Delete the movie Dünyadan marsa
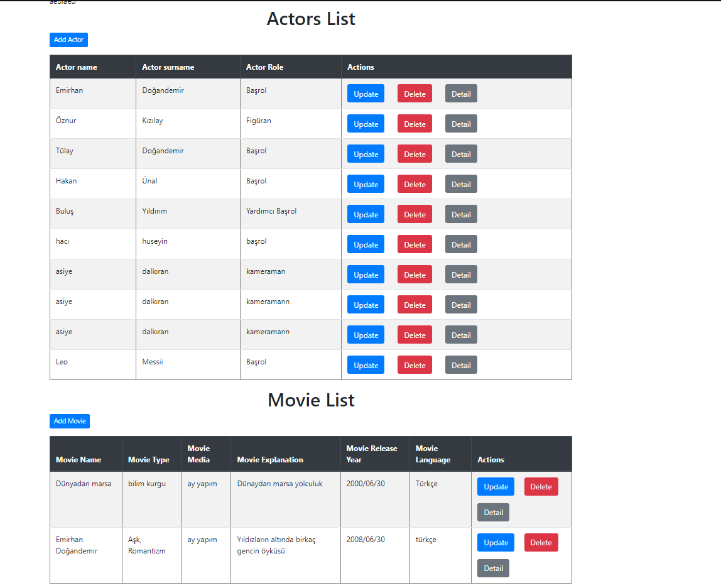 [x=541, y=486]
